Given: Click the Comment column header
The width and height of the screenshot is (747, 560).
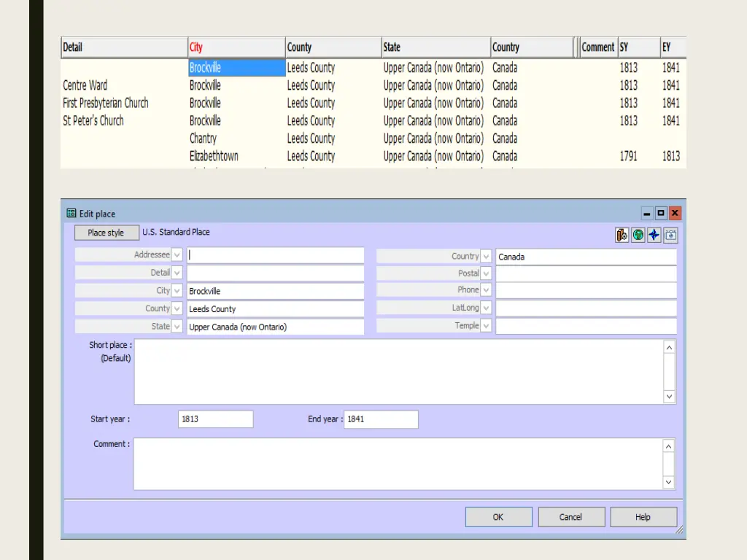Looking at the screenshot, I should (598, 47).
